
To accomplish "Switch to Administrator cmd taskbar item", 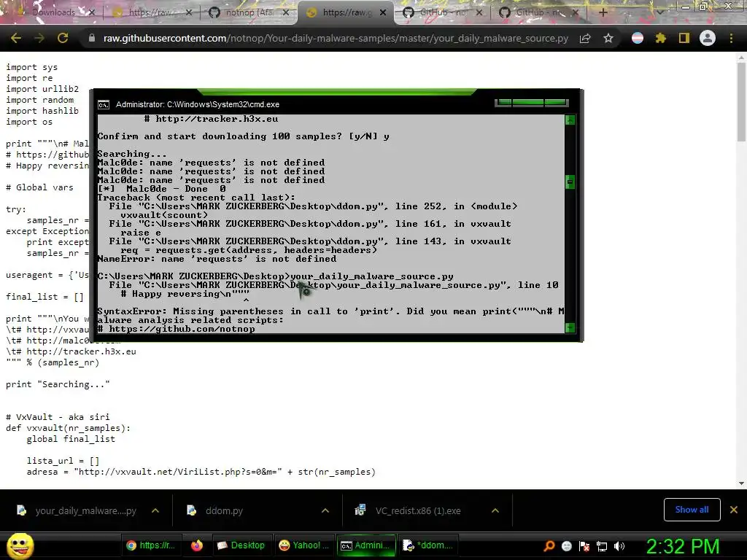I will click(366, 545).
